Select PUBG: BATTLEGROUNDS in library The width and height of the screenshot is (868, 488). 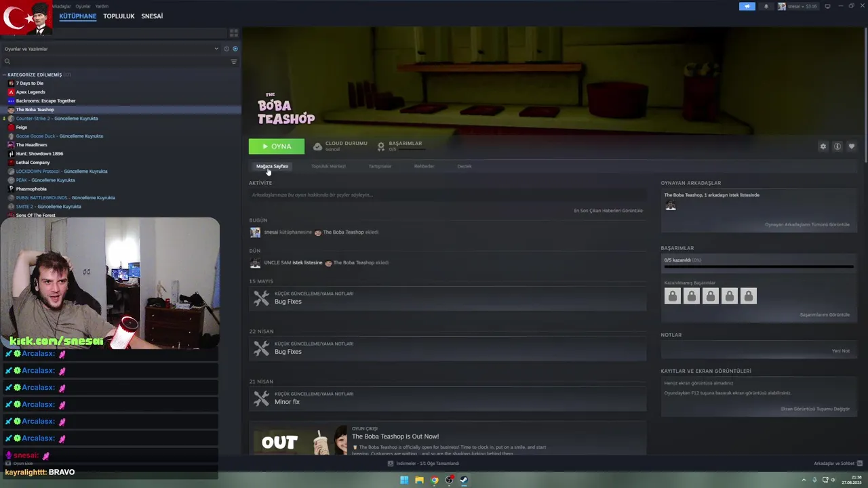coord(65,198)
